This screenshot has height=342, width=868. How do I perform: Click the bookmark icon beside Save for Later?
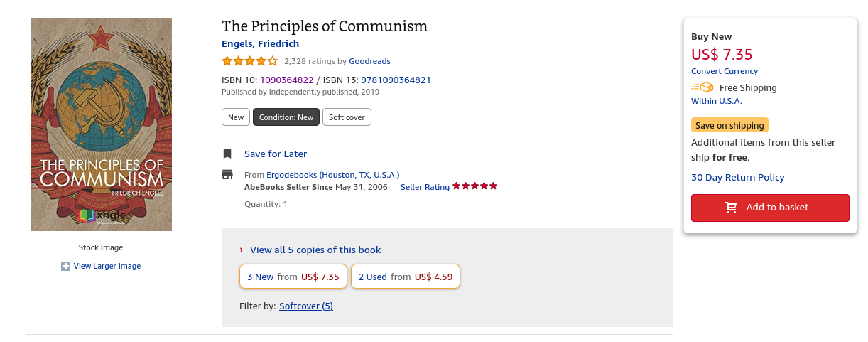(227, 154)
